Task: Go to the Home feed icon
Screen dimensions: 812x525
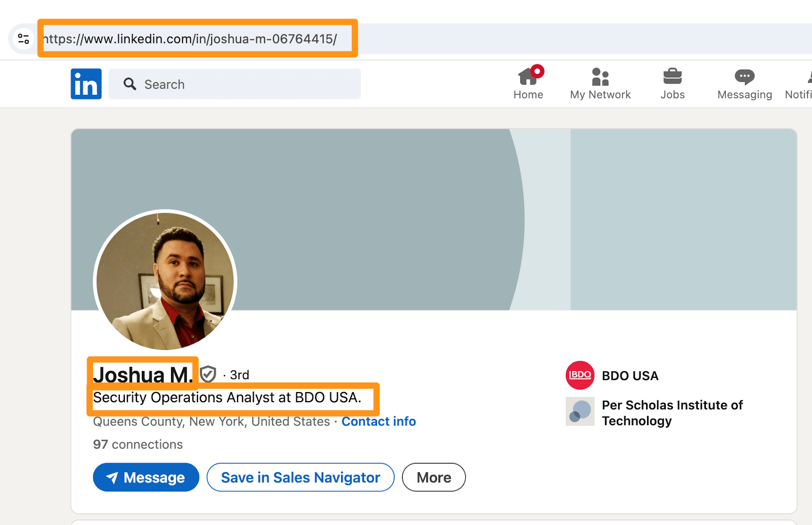Action: tap(528, 77)
